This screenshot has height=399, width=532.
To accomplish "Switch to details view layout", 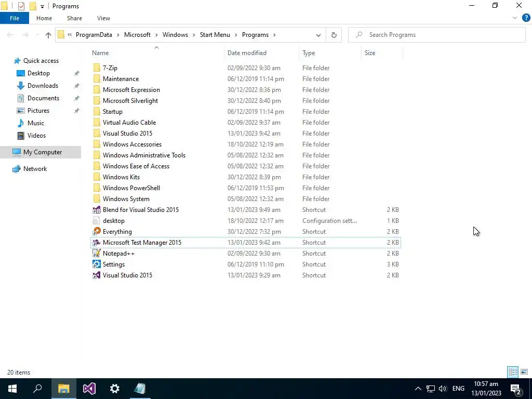I will tap(513, 372).
